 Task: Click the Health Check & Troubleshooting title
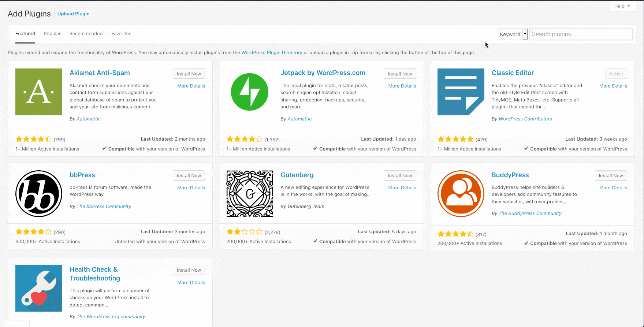(95, 274)
